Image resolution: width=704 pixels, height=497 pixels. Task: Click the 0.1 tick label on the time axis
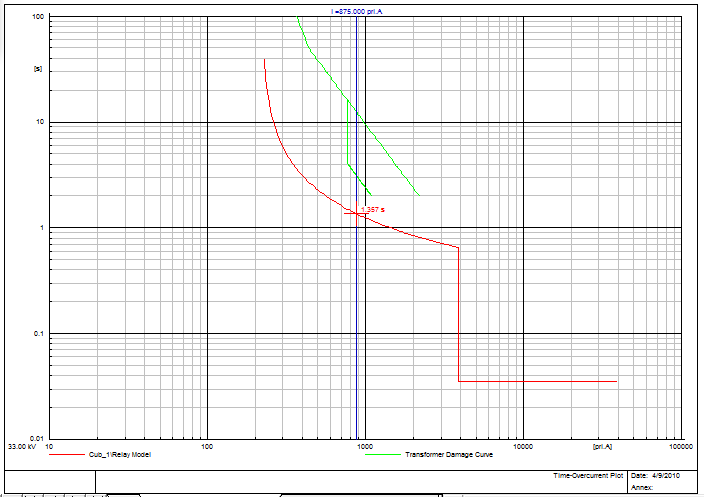(x=36, y=333)
